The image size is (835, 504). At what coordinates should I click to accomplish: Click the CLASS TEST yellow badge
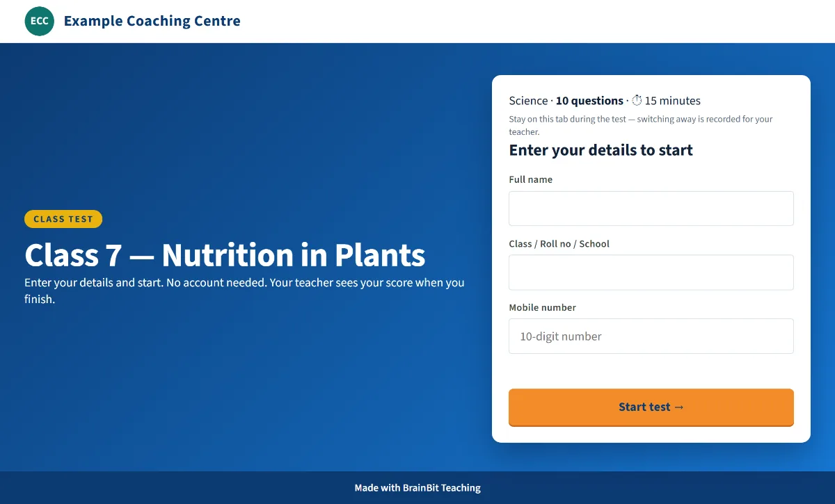click(x=63, y=219)
